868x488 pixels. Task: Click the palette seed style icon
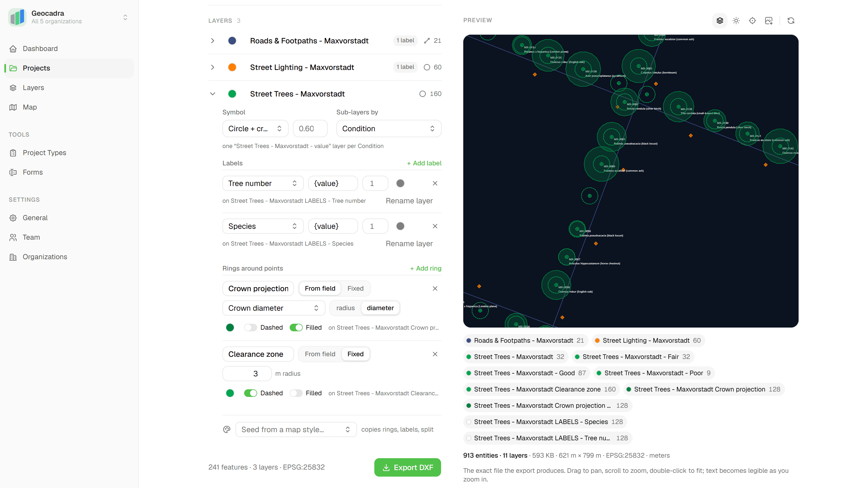[227, 429]
